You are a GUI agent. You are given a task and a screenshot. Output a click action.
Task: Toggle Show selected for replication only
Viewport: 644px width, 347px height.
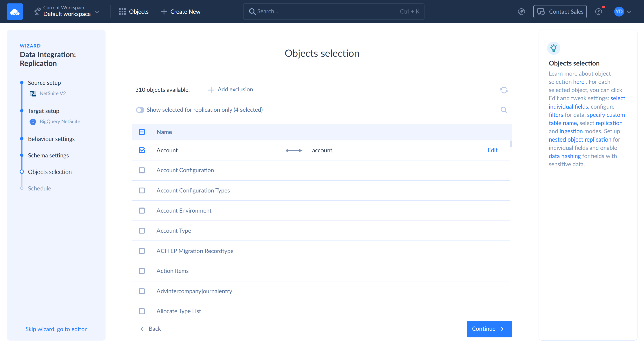click(140, 110)
